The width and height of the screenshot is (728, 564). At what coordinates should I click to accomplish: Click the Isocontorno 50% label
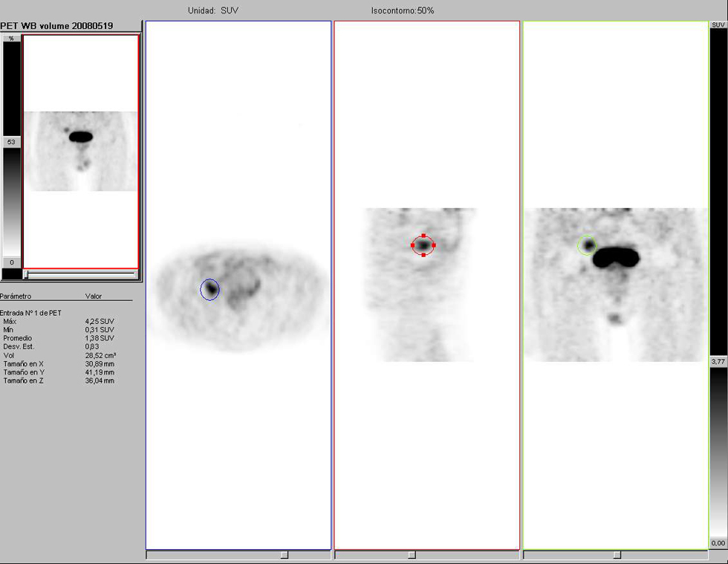coord(403,11)
